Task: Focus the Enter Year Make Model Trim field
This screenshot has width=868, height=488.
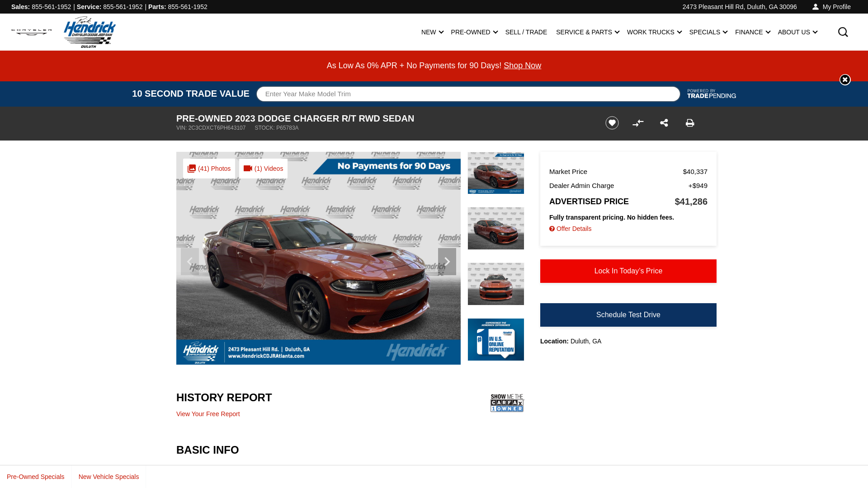Action: click(468, 94)
